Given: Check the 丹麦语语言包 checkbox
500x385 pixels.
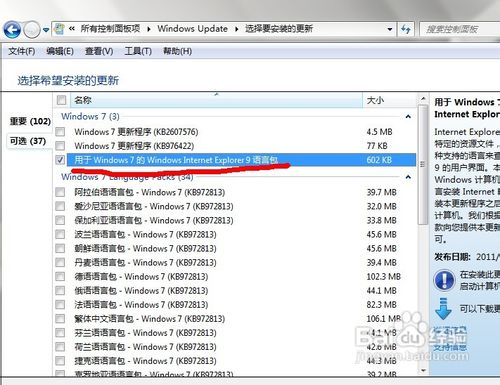Looking at the screenshot, I should click(60, 262).
